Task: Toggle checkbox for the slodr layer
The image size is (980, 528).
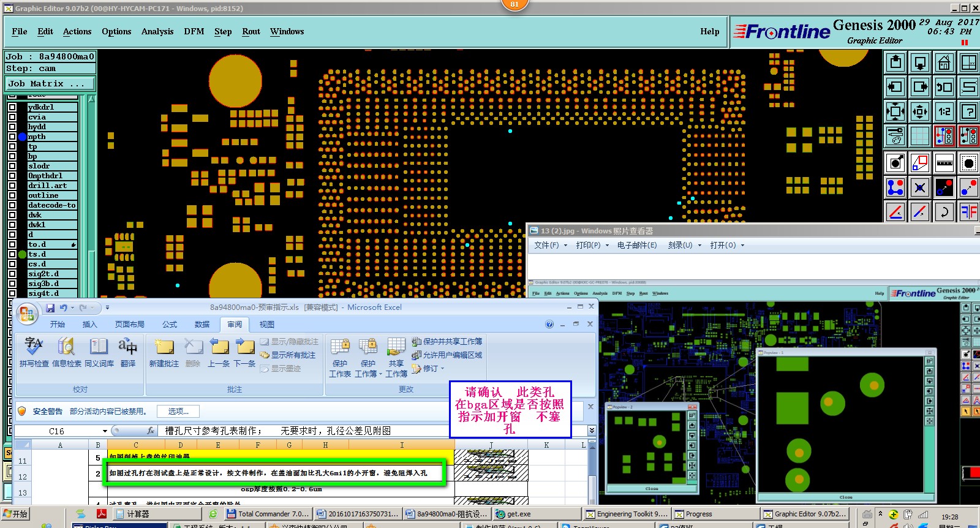Action: click(12, 166)
